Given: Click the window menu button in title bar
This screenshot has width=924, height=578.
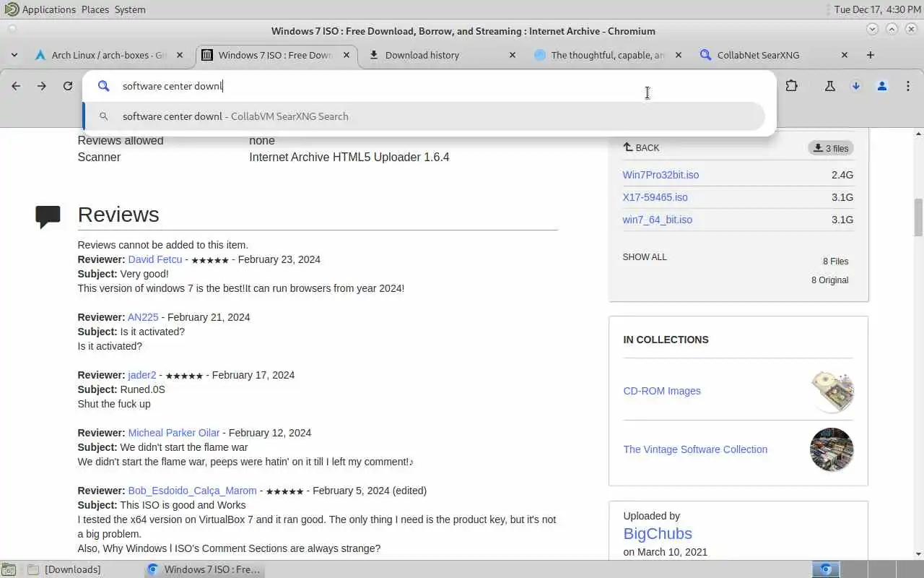Looking at the screenshot, I should click(12, 30).
